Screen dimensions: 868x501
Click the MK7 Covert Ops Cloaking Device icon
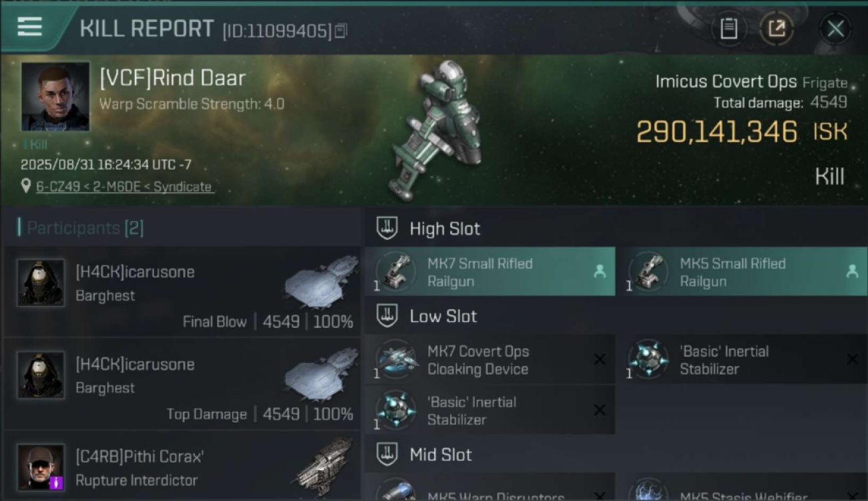[396, 360]
